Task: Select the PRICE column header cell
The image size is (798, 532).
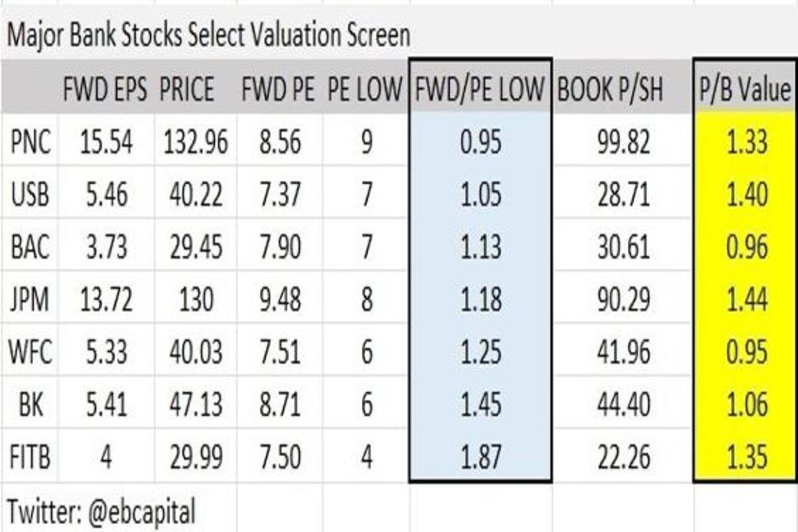Action: 187,90
